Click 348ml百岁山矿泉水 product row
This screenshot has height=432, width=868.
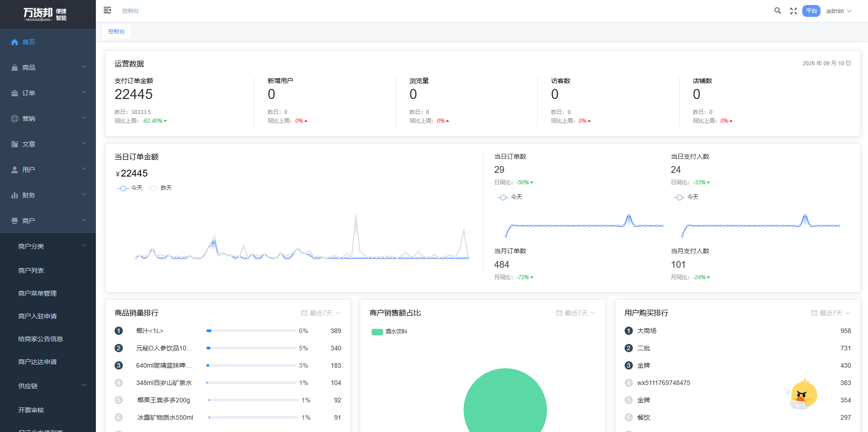228,383
